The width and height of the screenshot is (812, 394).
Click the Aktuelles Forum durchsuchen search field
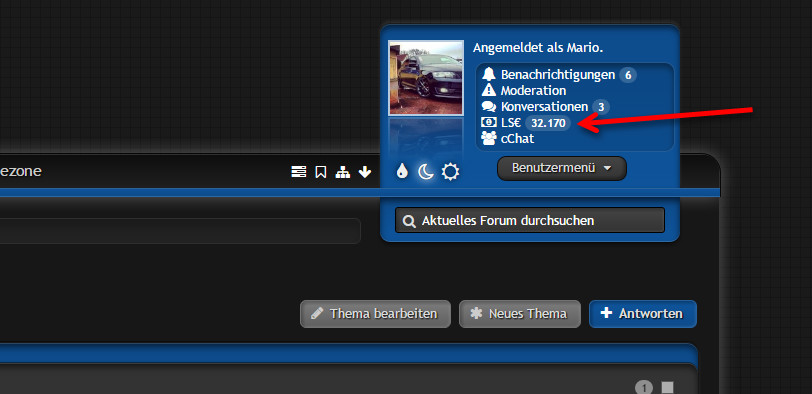point(530,221)
